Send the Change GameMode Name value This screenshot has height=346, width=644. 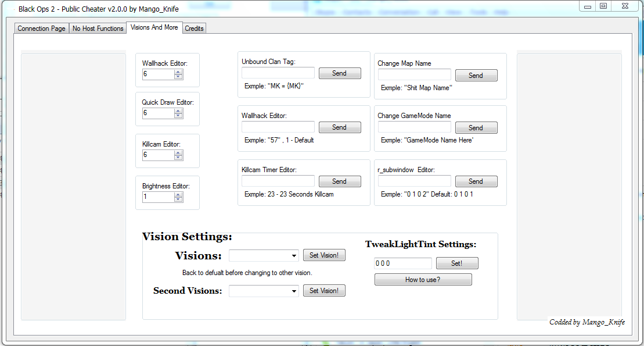tap(476, 127)
